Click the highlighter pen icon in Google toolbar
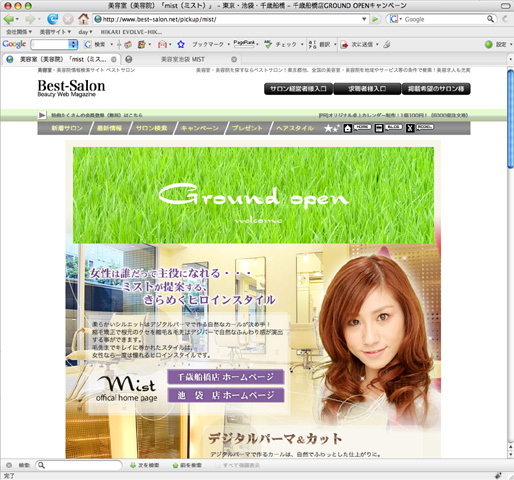Viewport: 514px width, 480px height. (387, 44)
